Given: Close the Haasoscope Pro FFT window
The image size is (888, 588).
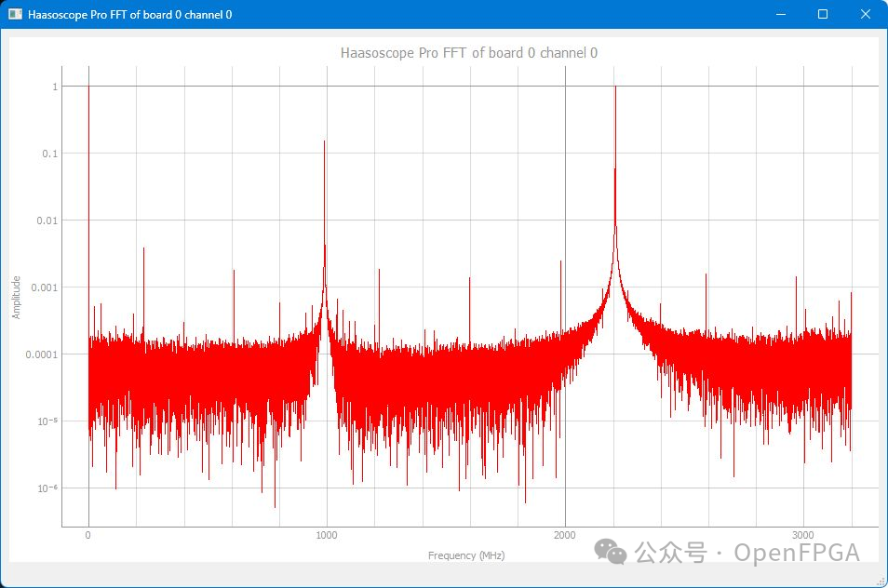Looking at the screenshot, I should (x=865, y=14).
